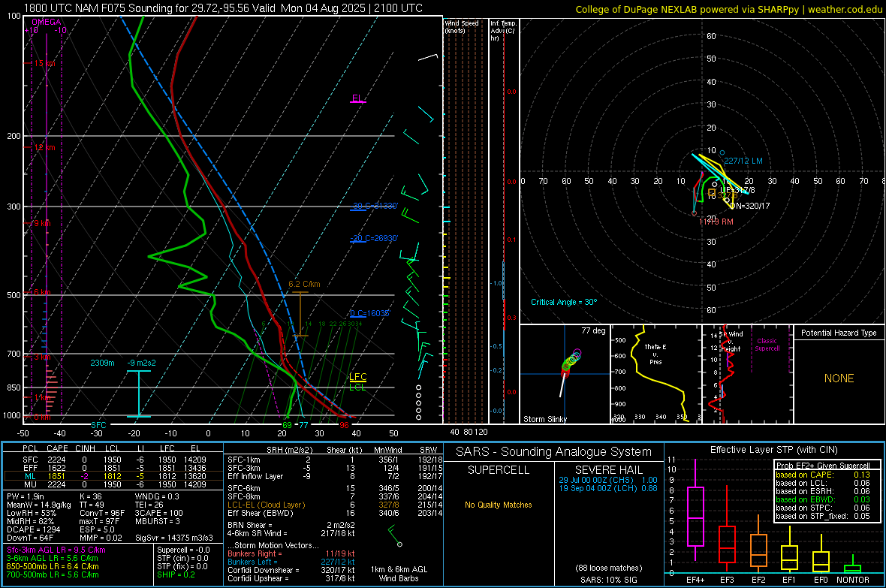Click the '15 km' height marker

pos(44,63)
